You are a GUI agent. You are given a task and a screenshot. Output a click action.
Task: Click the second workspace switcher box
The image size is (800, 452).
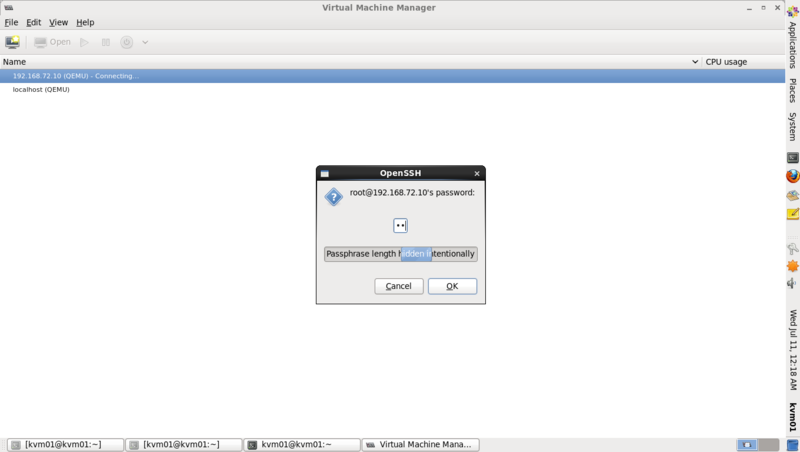769,445
